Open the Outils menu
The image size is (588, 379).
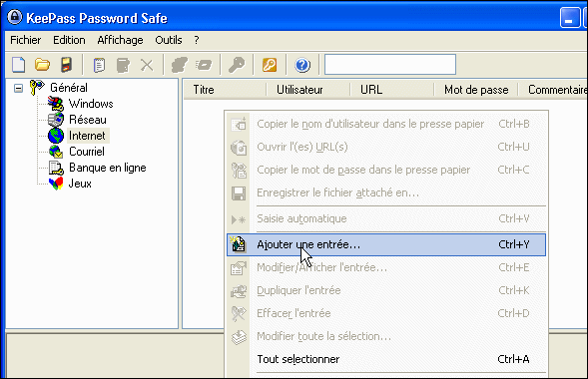click(x=169, y=40)
